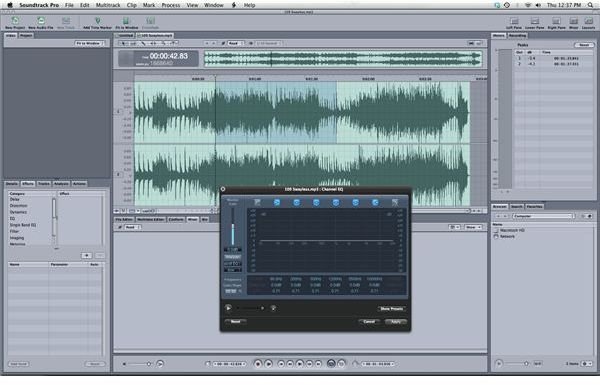The height and width of the screenshot is (385, 600).
Task: Click the Reset button in Channel EQ dialog
Action: 235,321
